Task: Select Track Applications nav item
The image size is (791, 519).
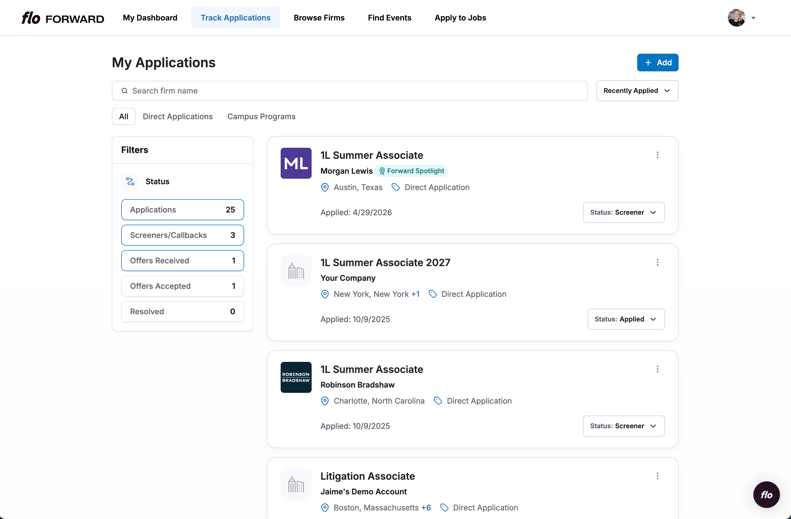Action: point(236,18)
